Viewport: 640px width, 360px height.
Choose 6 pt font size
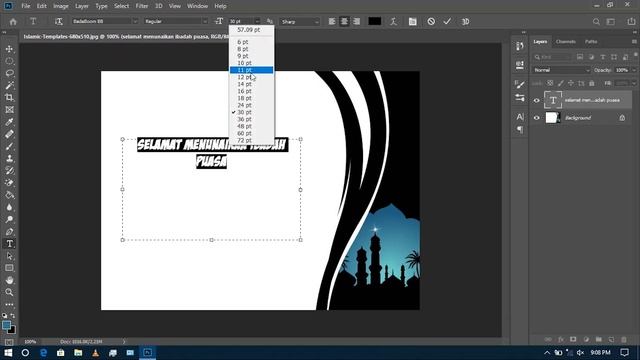251,42
